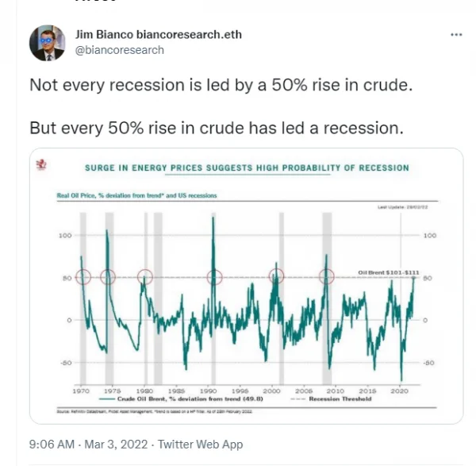This screenshot has width=476, height=466.
Task: Visit the @biancoresearch handle link
Action: tap(119, 50)
